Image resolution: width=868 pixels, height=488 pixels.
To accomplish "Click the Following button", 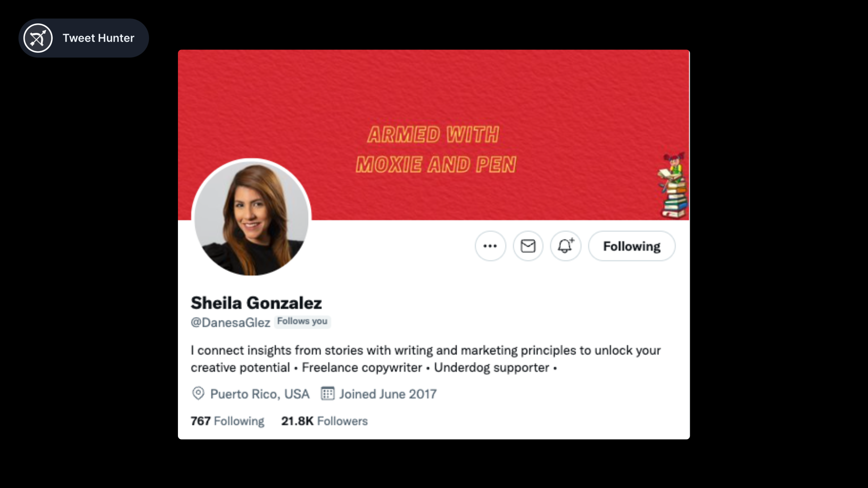I will pos(631,246).
